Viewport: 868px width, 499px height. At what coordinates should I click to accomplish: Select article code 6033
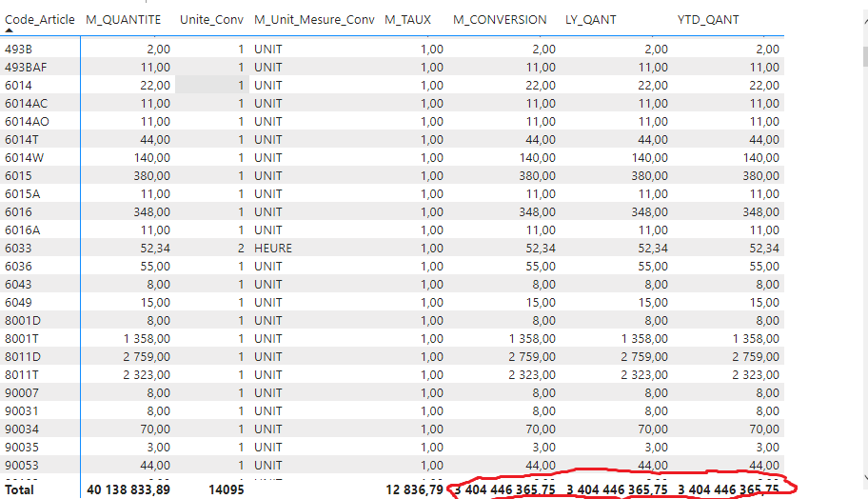[x=18, y=249]
